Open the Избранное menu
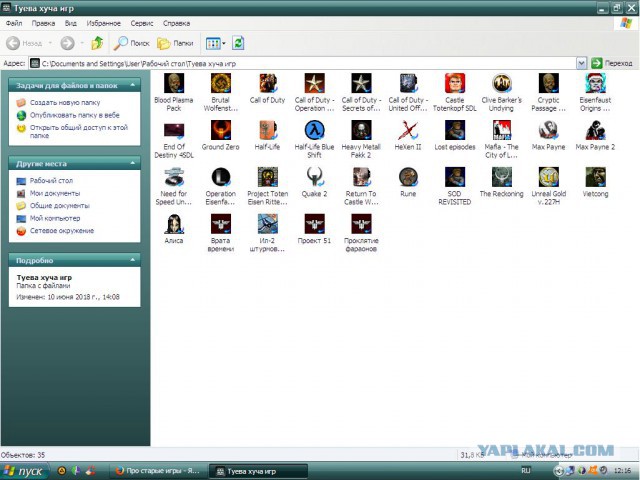Screen dimensions: 640x480 pos(103,23)
